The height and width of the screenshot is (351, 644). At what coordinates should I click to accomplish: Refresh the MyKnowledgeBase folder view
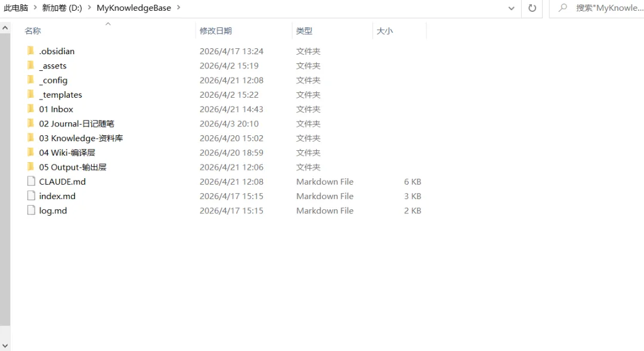[x=532, y=8]
